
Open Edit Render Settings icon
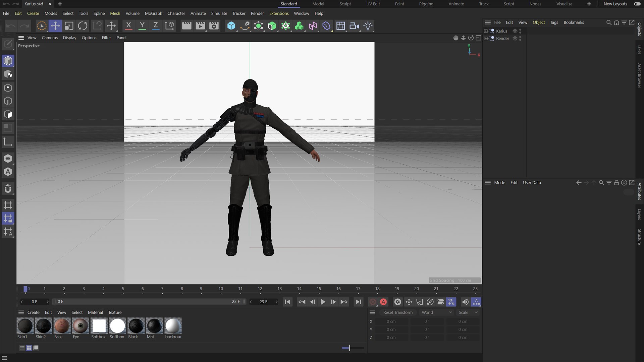click(x=214, y=26)
